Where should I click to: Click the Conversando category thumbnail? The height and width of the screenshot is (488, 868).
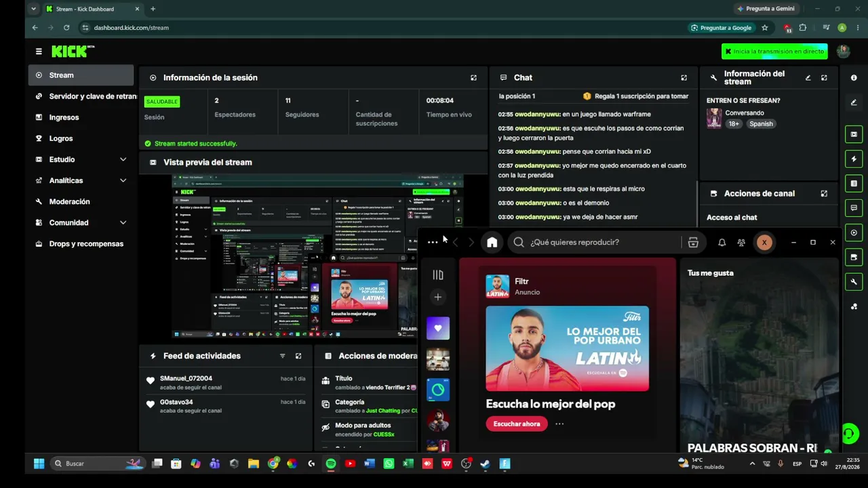click(x=714, y=118)
